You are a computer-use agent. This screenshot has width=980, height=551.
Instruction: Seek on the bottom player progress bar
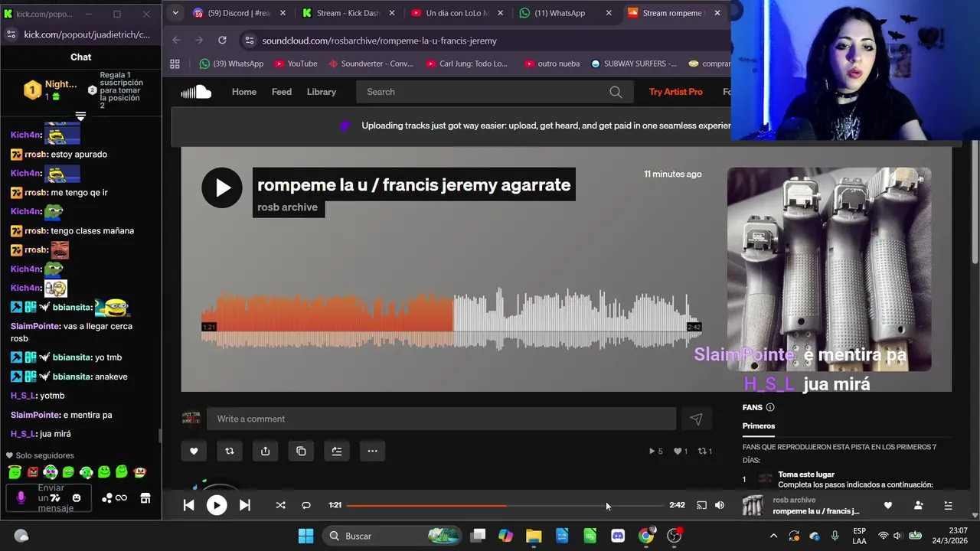[x=505, y=505]
